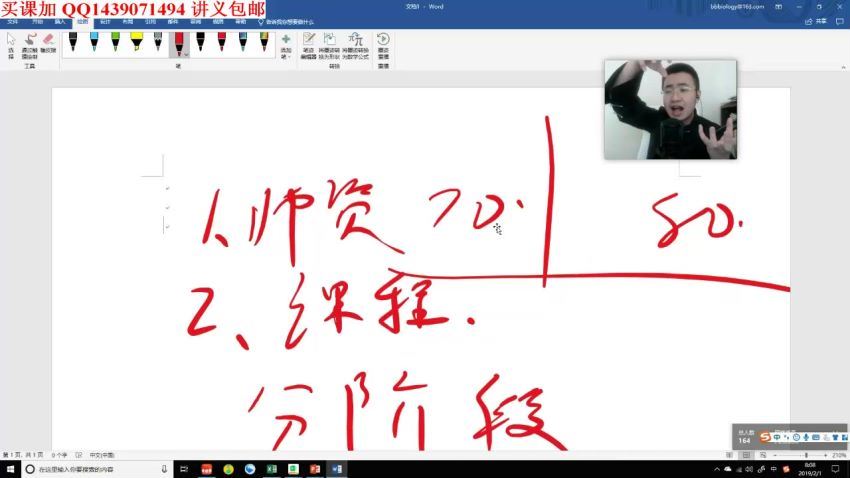
Task: Open the Ink Editor tool
Action: point(309,44)
